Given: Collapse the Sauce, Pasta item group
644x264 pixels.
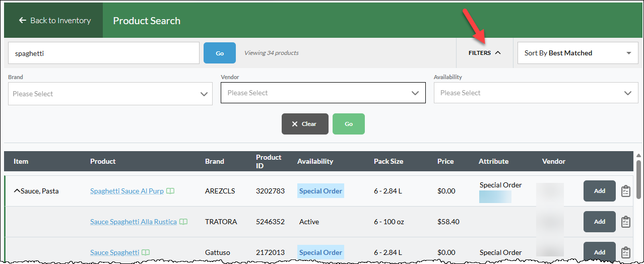Looking at the screenshot, I should tap(17, 191).
